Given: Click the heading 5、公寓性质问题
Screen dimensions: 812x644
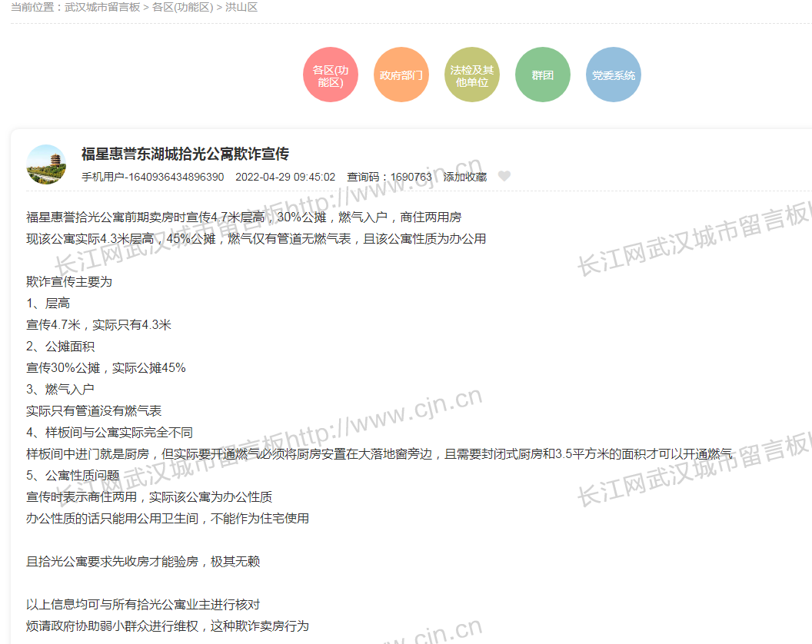Looking at the screenshot, I should coord(73,475).
